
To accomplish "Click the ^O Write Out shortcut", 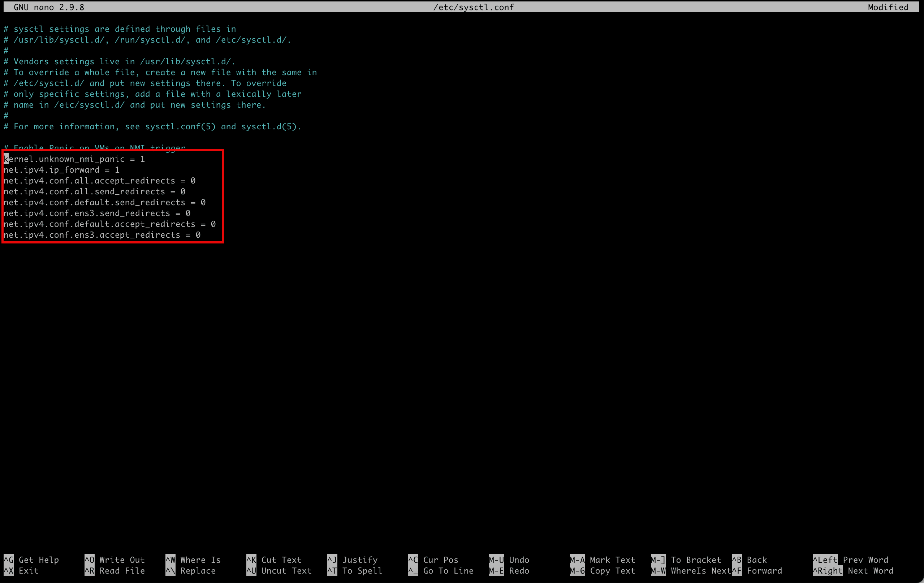I will (115, 560).
